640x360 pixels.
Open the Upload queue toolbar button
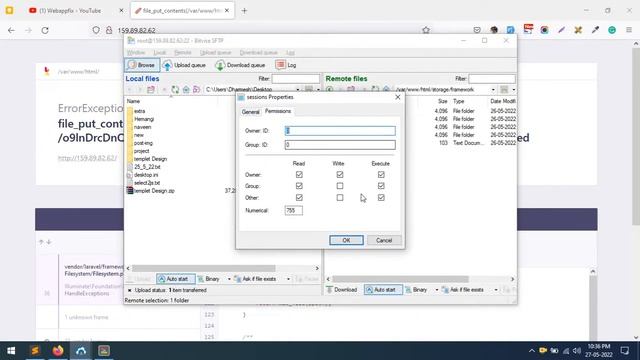pyautogui.click(x=184, y=65)
